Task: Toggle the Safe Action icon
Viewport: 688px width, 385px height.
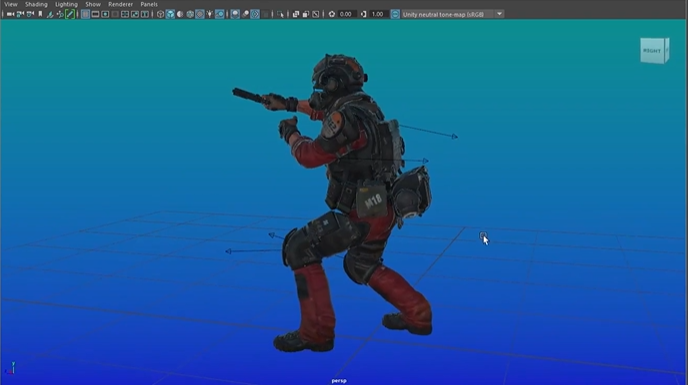Action: click(135, 14)
